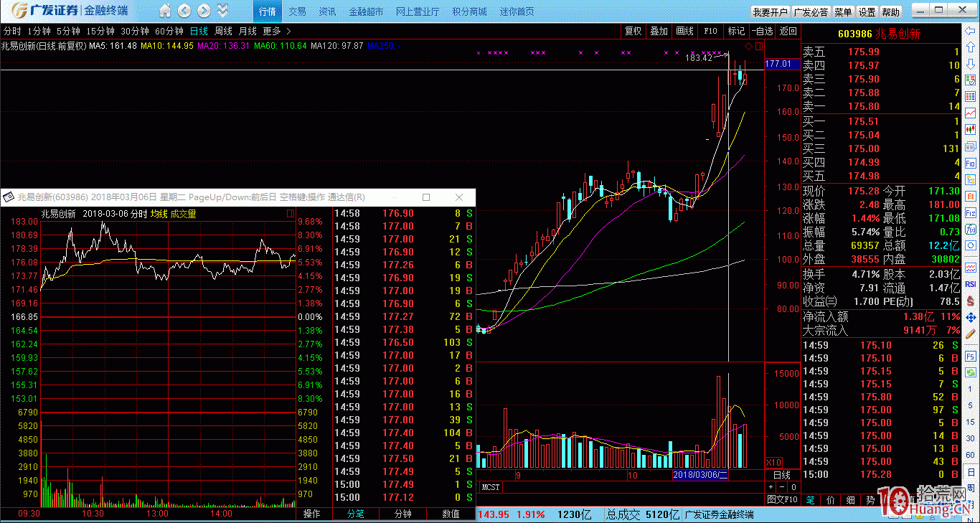The width and height of the screenshot is (980, 523).
Task: Open the line chart sidebar icon
Action: tap(971, 113)
